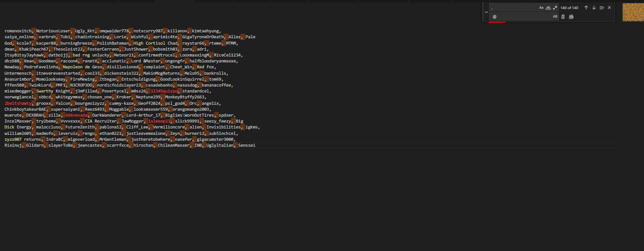The width and height of the screenshot is (644, 251).
Task: Click the name 'orangomango2003'
Action: (x=192, y=109)
